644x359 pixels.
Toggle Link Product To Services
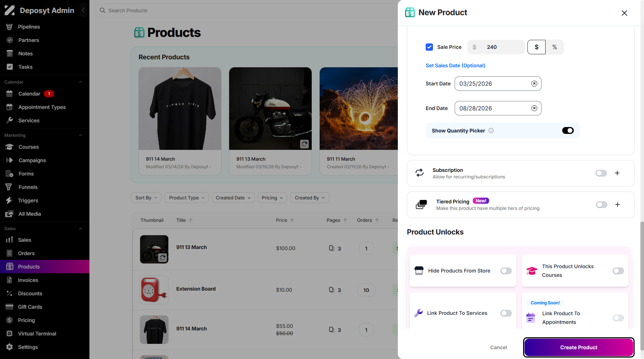[x=506, y=313]
